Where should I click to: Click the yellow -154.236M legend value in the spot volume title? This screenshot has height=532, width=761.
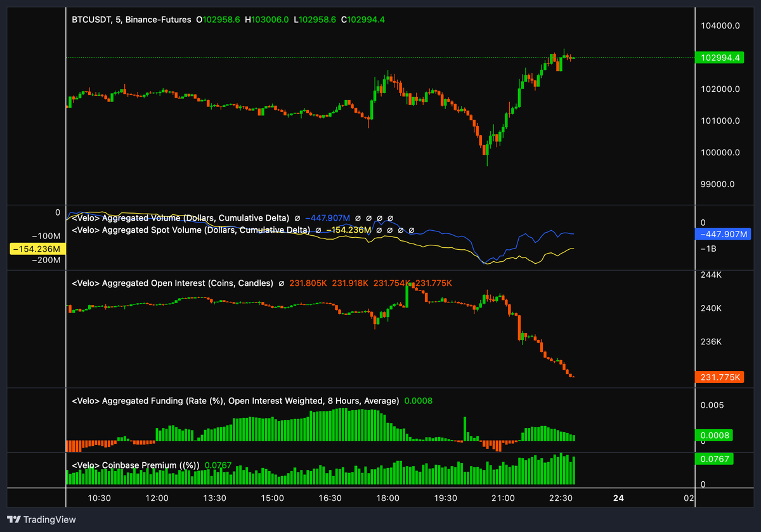click(x=348, y=230)
